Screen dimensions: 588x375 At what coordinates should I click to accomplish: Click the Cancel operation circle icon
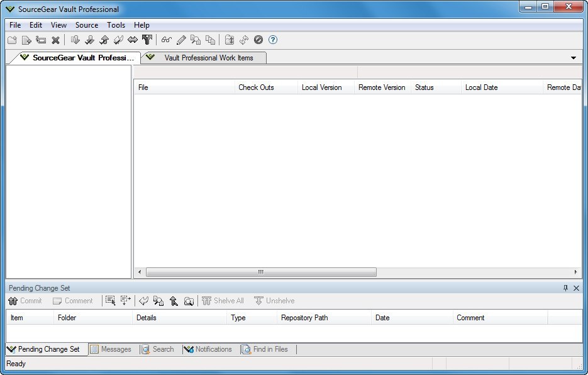point(258,40)
